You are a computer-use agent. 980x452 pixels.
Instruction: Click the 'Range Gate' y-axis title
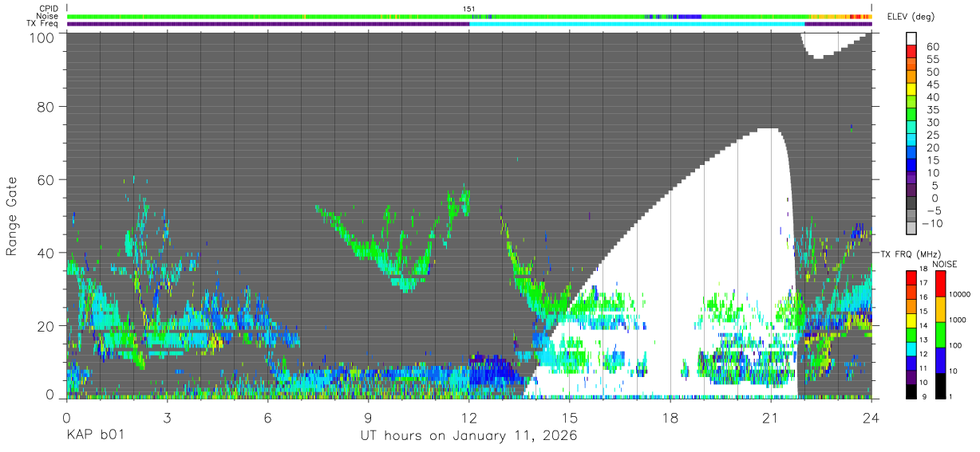[12, 216]
